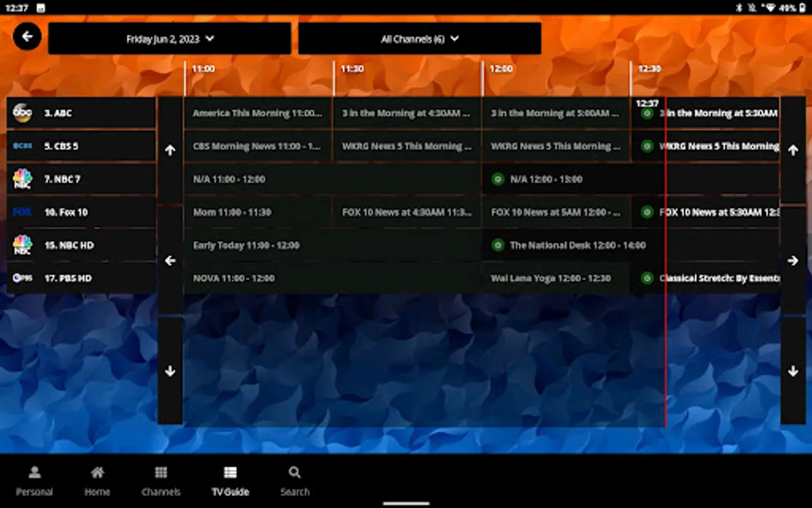
Task: Select the PBS HD channel logo
Action: pyautogui.click(x=23, y=278)
